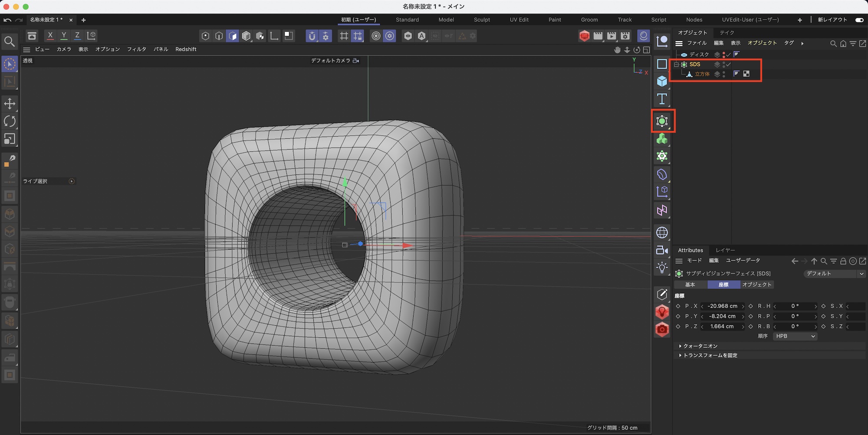Open the search magnifier at top left
The height and width of the screenshot is (435, 868).
pos(10,42)
